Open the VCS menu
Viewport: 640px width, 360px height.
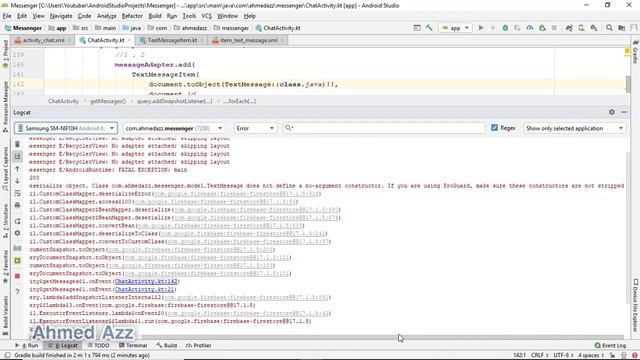coord(207,16)
